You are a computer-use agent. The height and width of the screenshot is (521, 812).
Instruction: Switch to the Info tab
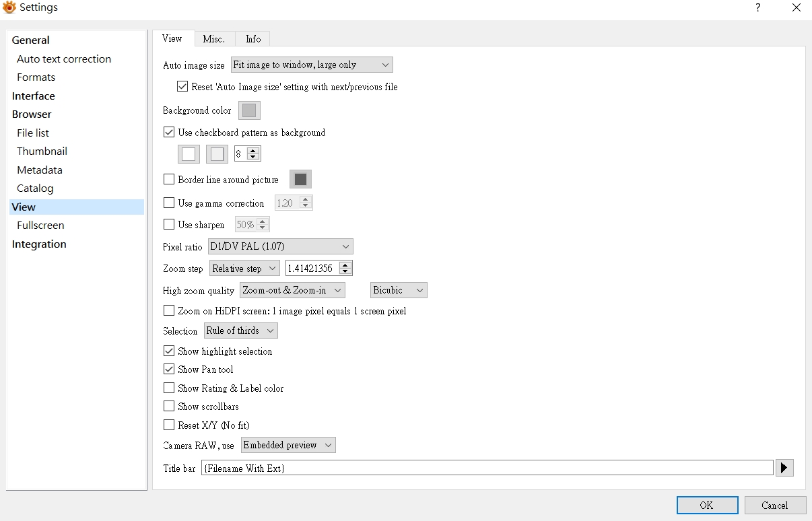point(253,39)
